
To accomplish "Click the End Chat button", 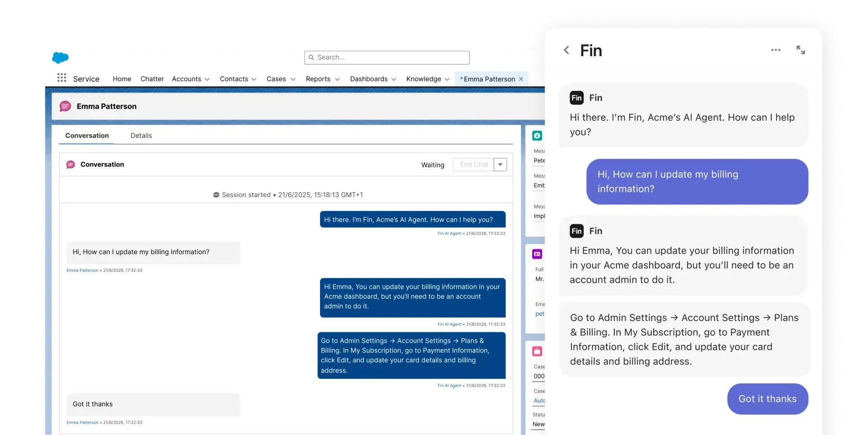I will coord(474,165).
